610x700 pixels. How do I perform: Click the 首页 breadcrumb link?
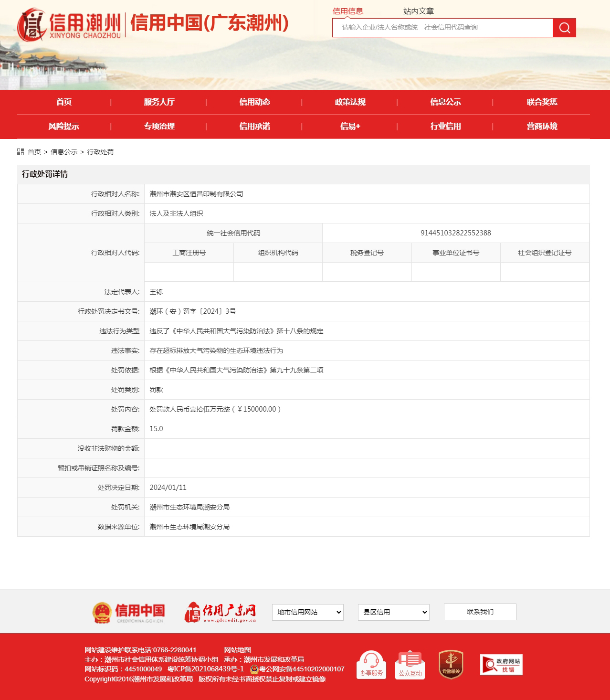pyautogui.click(x=34, y=152)
